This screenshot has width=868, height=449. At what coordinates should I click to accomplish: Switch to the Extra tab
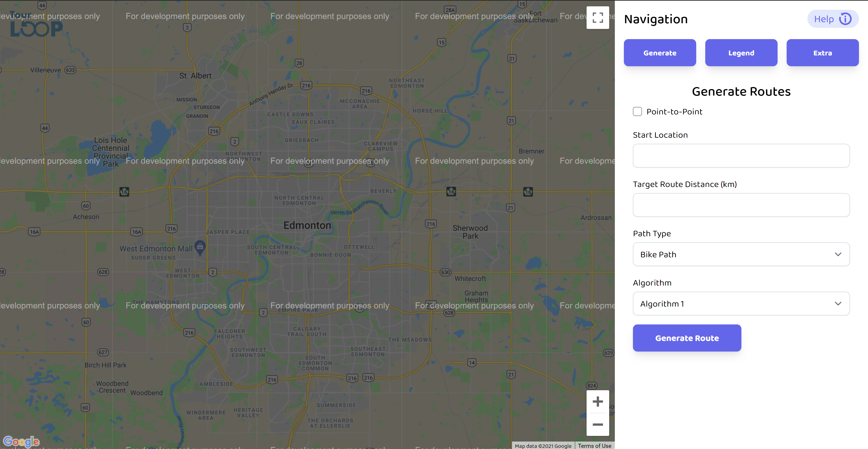point(822,53)
